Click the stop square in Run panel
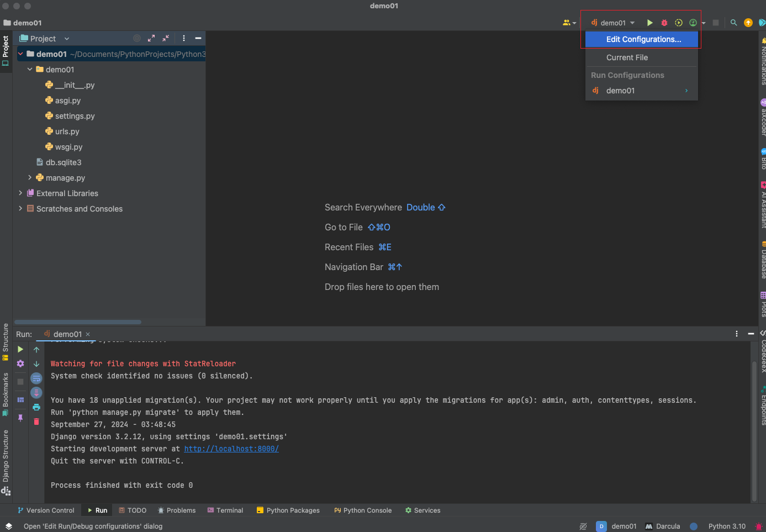This screenshot has height=532, width=766. 20,382
